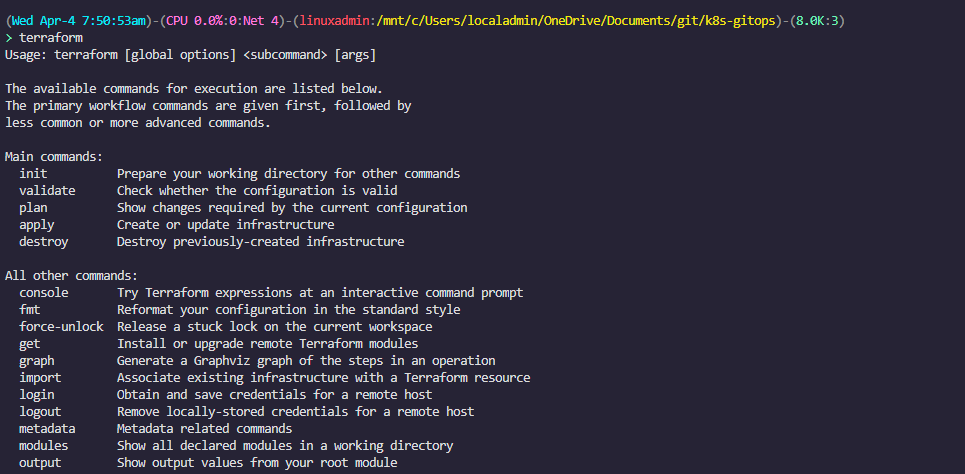Click the 'metadata' command name
965x474 pixels.
pos(47,428)
